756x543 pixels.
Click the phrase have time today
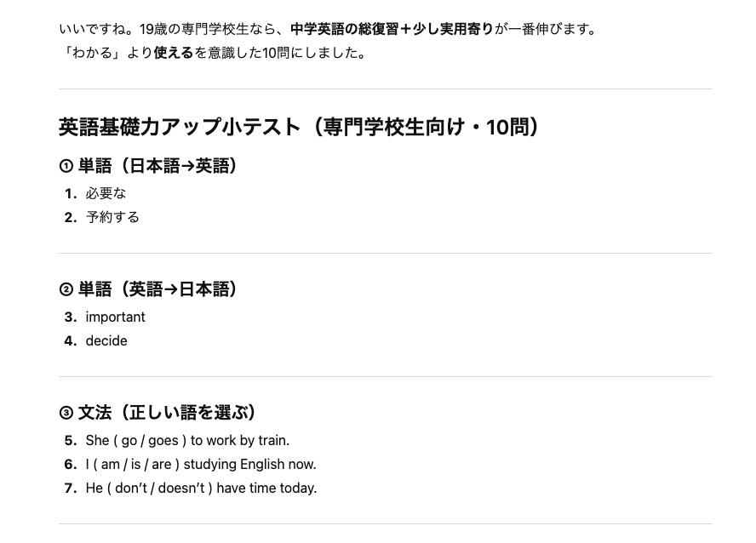(267, 488)
